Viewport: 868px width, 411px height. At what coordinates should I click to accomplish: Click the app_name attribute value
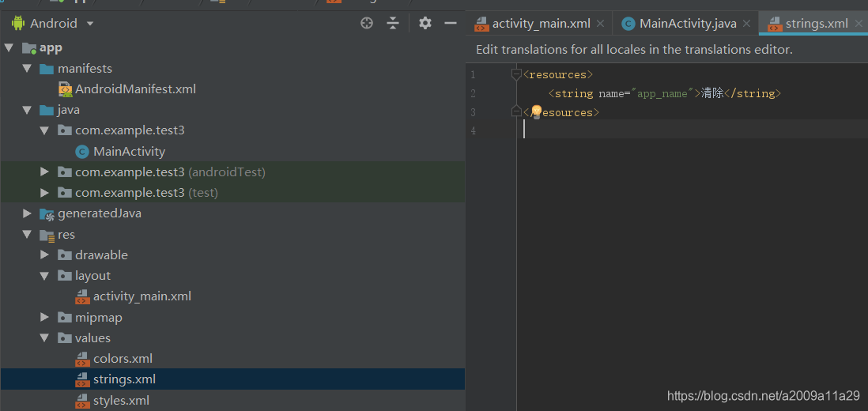662,93
